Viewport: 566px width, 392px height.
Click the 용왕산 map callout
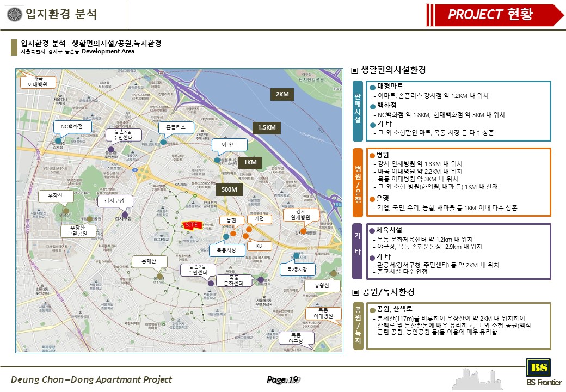[x=322, y=286]
